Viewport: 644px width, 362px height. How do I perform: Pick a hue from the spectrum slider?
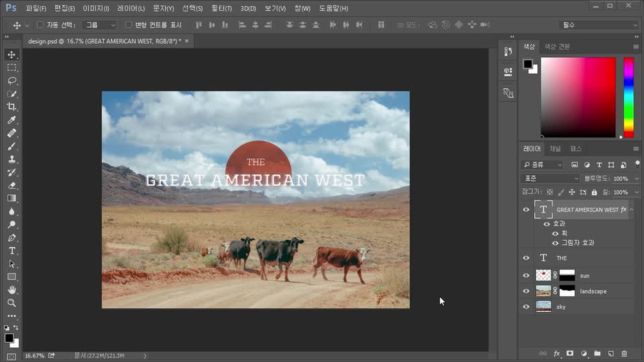click(629, 97)
